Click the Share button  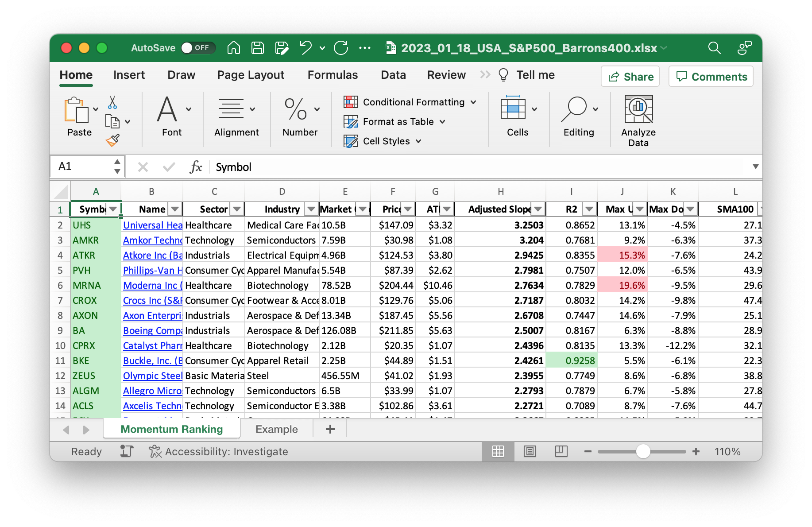pyautogui.click(x=630, y=77)
